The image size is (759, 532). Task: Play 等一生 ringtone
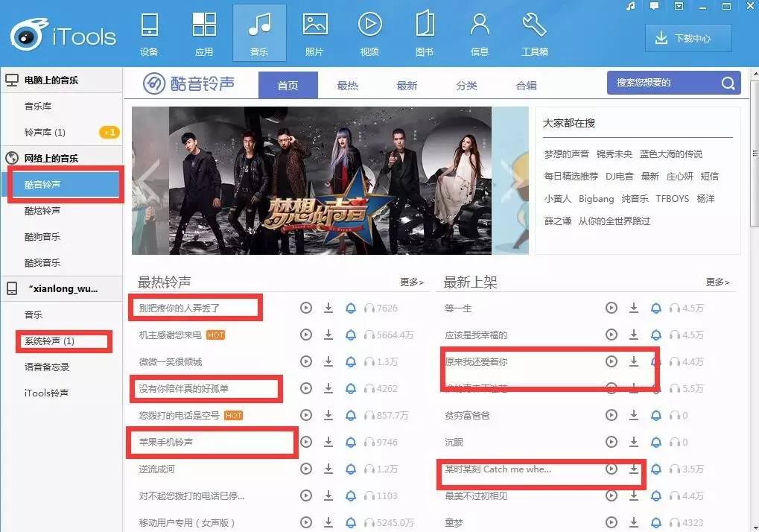[612, 308]
